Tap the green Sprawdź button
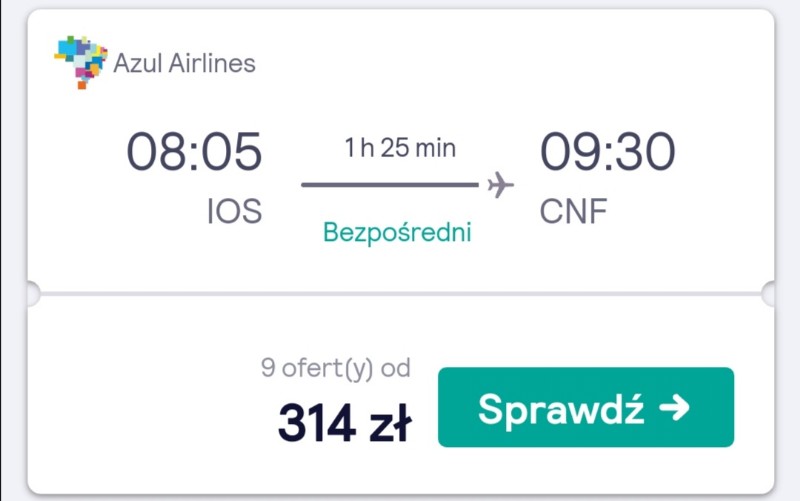The height and width of the screenshot is (501, 800). (x=586, y=407)
